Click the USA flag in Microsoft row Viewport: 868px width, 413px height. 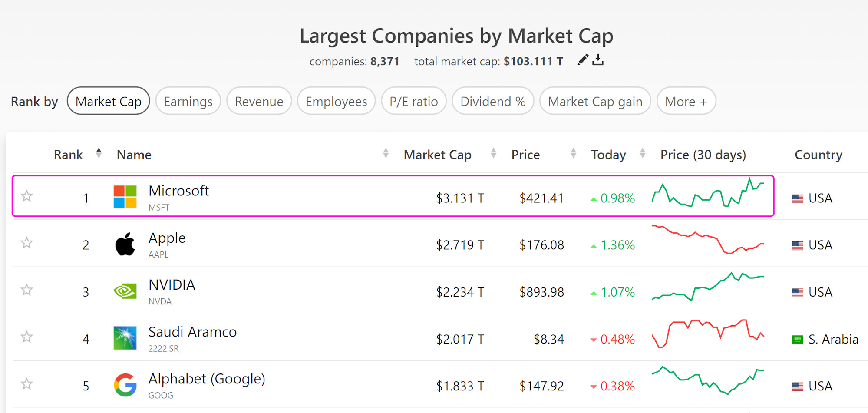[797, 198]
